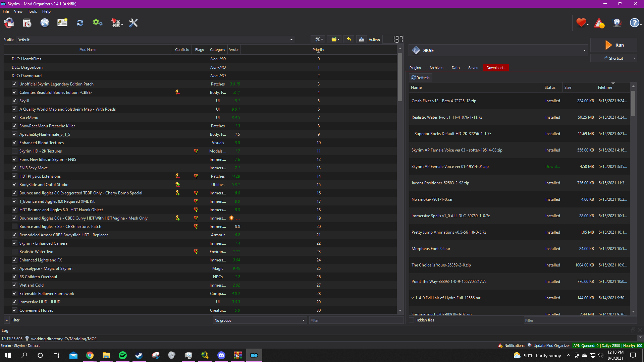
Task: Click the restore backup arrow icon
Action: click(349, 40)
